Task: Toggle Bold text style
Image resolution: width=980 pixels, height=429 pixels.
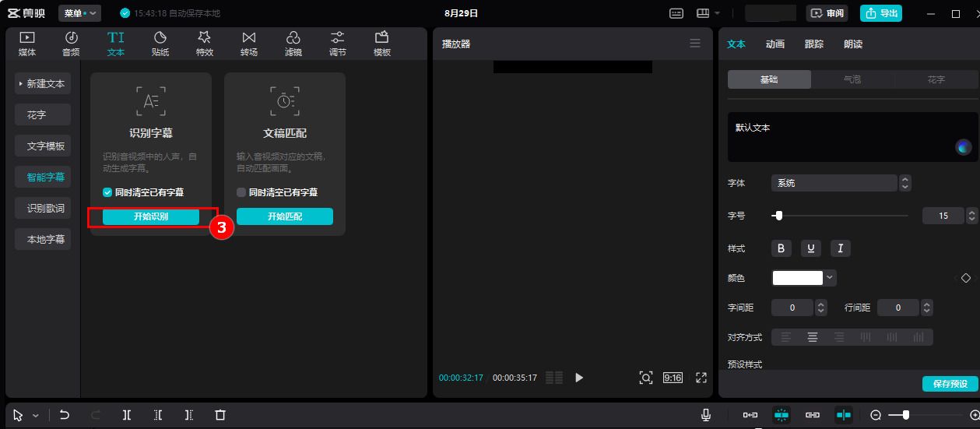Action: pos(782,248)
